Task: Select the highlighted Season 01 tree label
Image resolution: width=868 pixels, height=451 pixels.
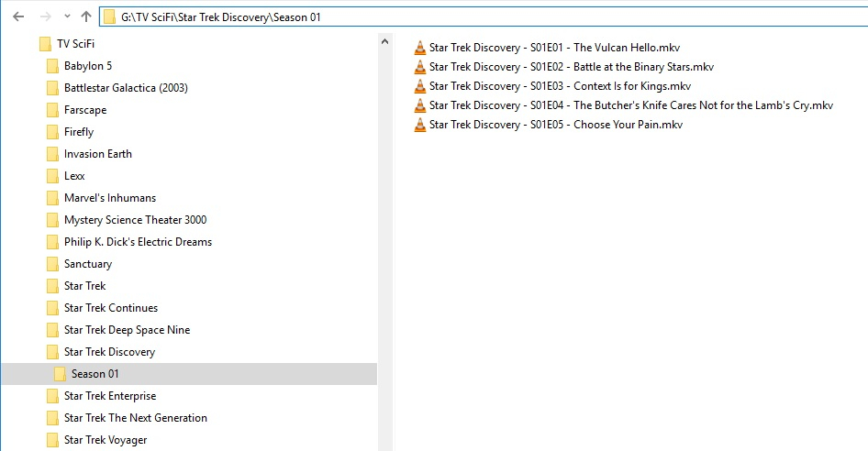Action: 95,374
